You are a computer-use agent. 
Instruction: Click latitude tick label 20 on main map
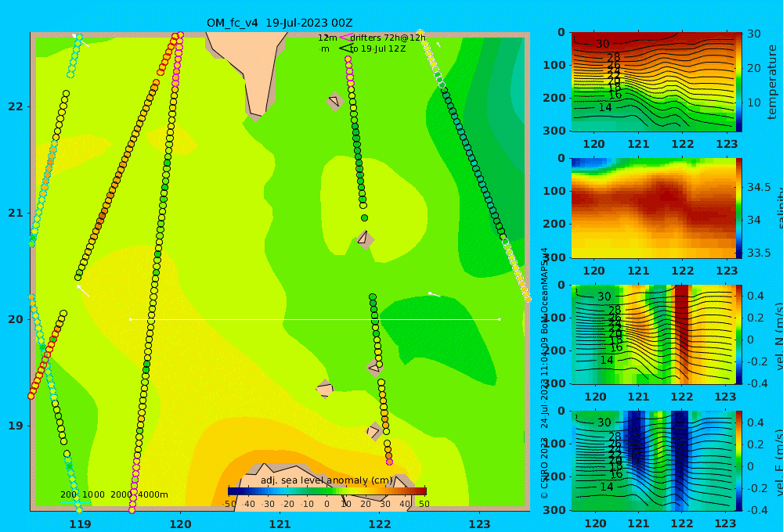[x=16, y=319]
